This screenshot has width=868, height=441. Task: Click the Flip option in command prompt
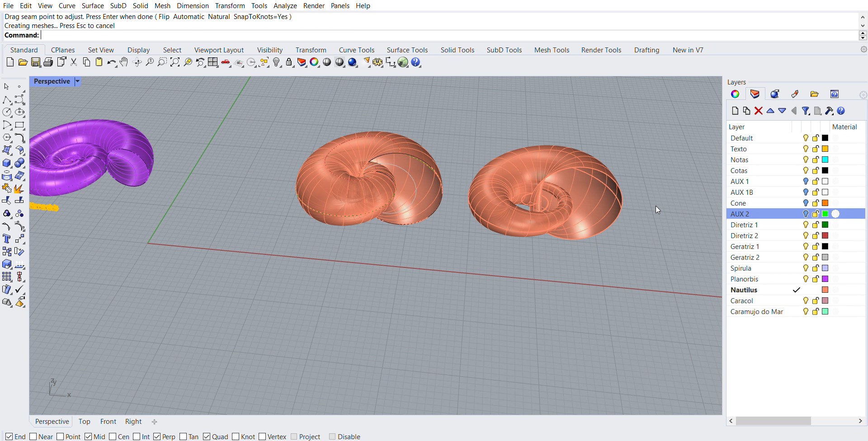[164, 17]
